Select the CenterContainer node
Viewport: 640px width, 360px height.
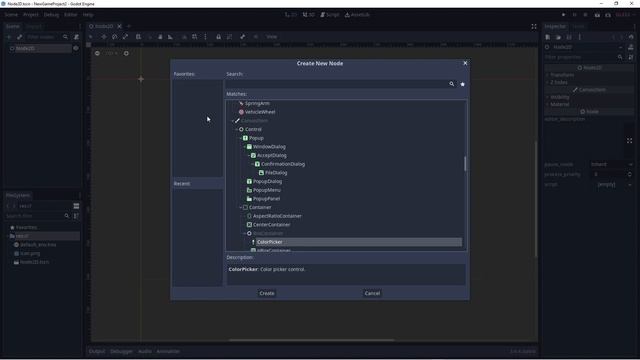point(271,224)
